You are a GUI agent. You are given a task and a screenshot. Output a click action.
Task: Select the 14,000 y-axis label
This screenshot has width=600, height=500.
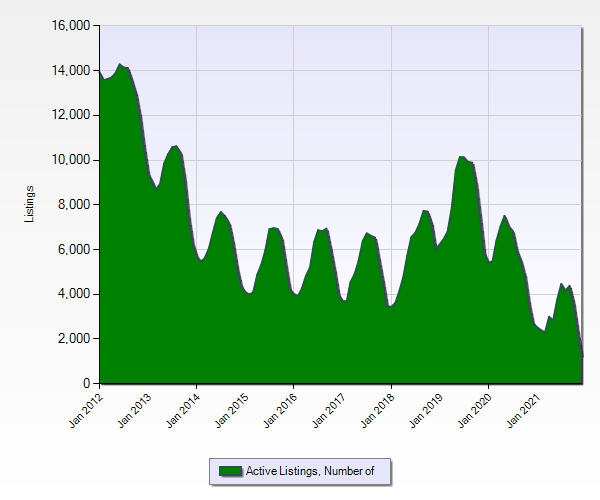tap(71, 70)
